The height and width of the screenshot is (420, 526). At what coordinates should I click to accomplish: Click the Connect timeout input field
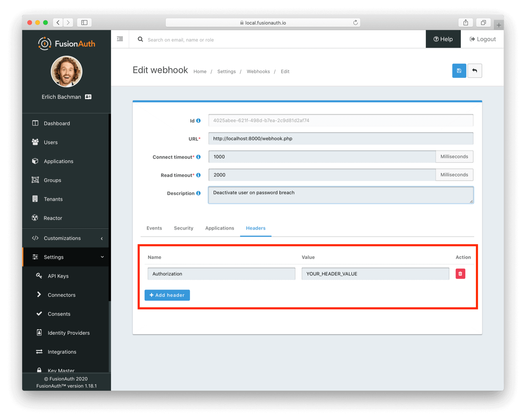[x=322, y=157]
